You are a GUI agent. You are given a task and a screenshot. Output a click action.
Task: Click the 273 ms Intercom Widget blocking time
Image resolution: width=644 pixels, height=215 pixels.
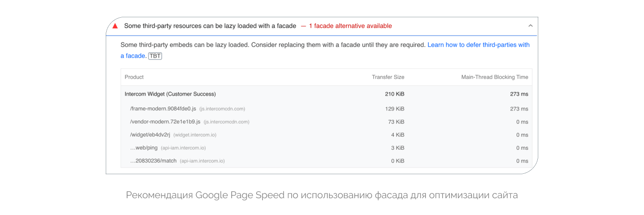coord(519,94)
